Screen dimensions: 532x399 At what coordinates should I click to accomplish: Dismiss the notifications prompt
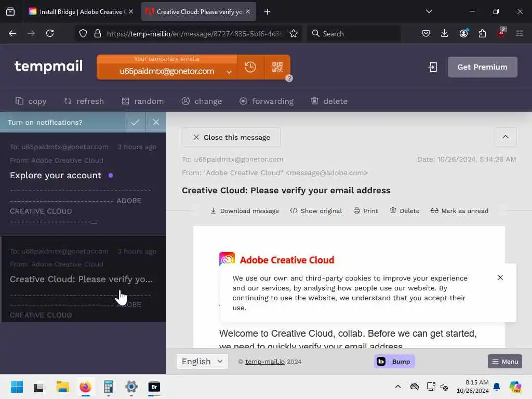[x=156, y=122]
